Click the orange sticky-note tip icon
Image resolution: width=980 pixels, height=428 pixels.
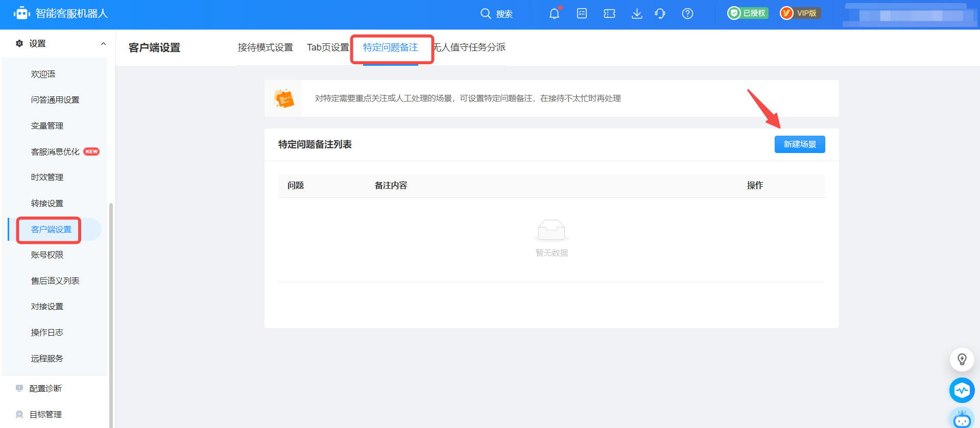click(284, 98)
